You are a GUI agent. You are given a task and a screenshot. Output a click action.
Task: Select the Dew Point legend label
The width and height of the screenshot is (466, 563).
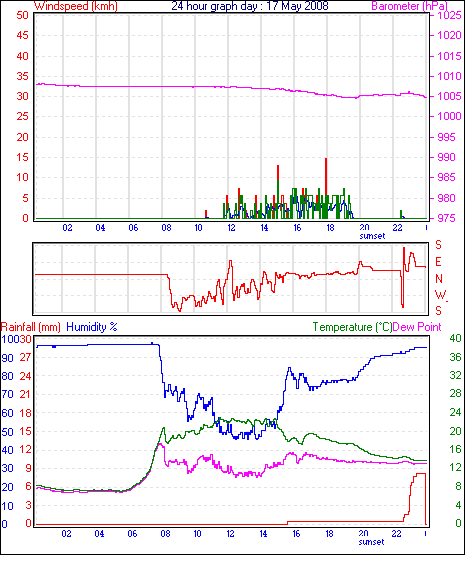tap(417, 327)
